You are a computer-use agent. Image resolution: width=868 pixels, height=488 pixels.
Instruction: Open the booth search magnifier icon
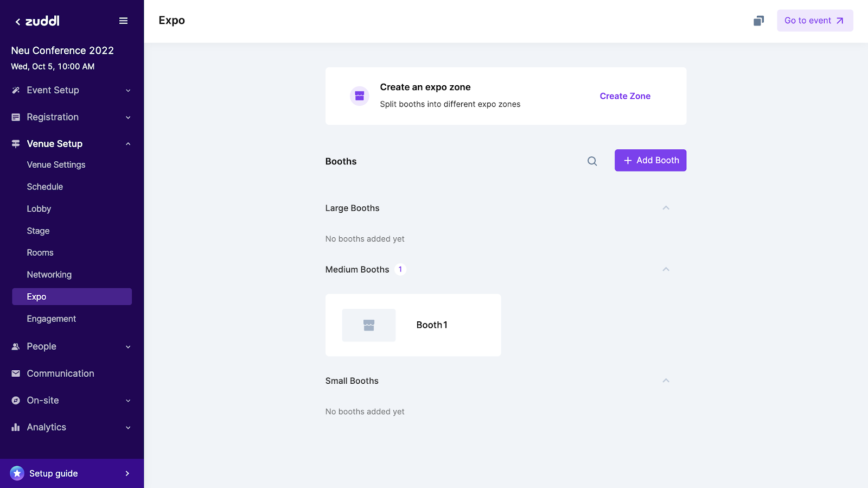coord(592,161)
